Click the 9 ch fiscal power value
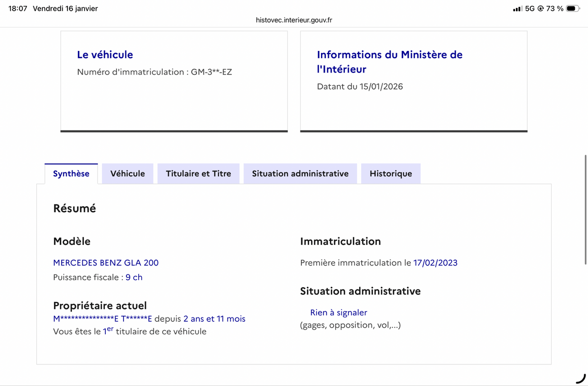Screen dimensions: 588x386 (134, 277)
